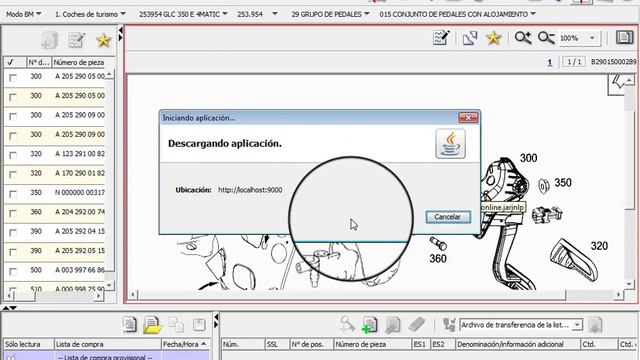Click the find document magnifier icon
640x360 pixels.
392,325
